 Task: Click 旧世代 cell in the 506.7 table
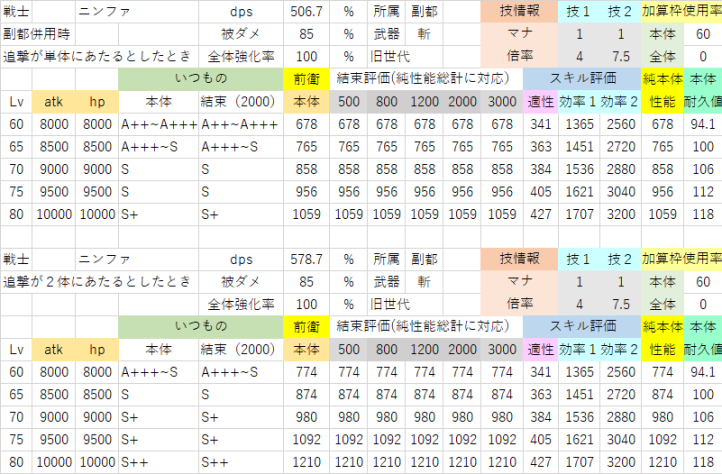pyautogui.click(x=390, y=57)
